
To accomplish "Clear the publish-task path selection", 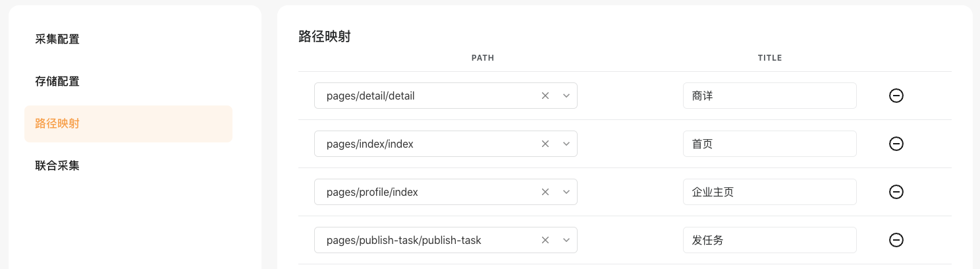I will (x=545, y=240).
